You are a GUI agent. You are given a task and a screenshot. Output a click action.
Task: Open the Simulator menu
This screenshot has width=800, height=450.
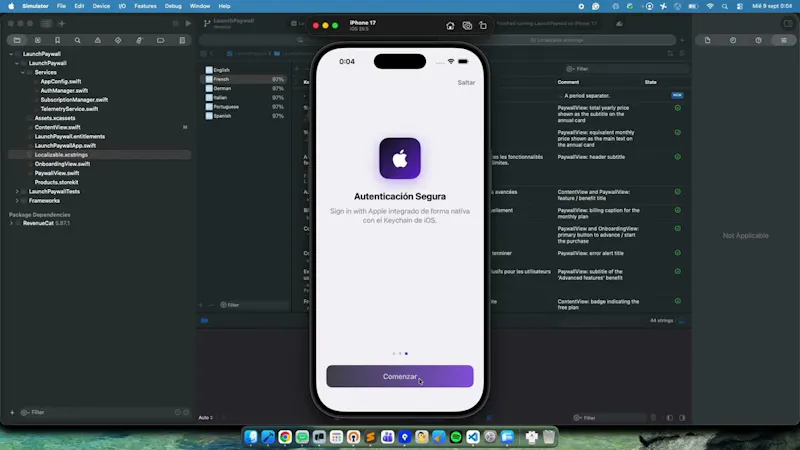35,6
